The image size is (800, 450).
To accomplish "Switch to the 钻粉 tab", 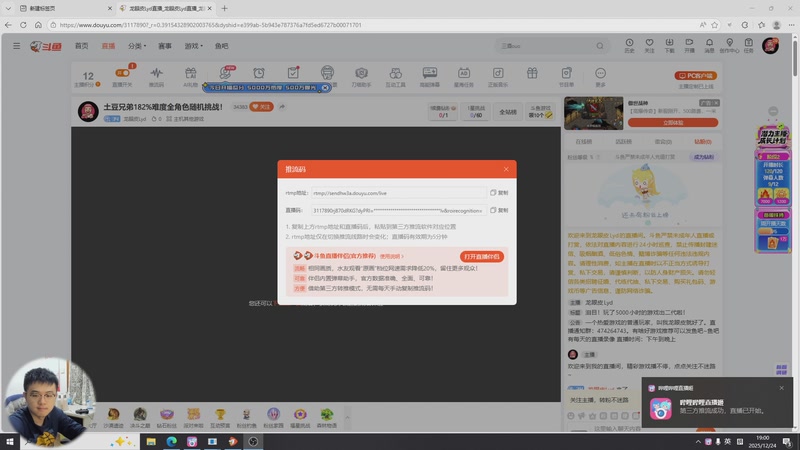I will [703, 141].
